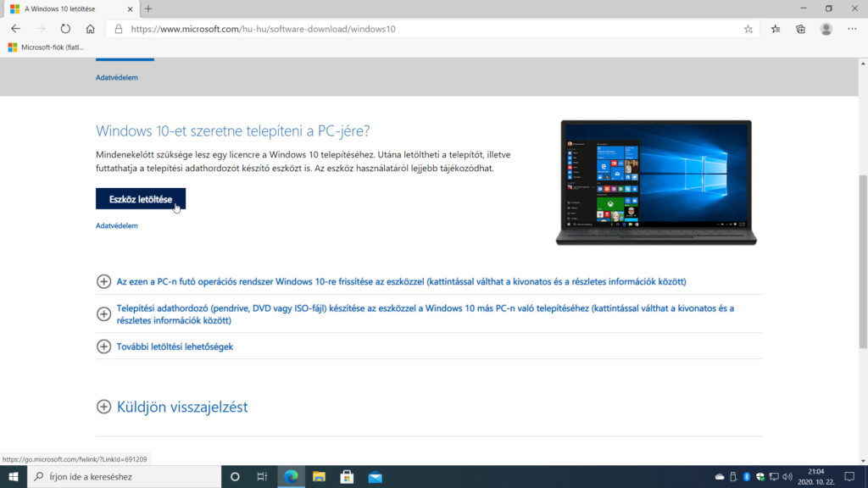This screenshot has height=488, width=868.
Task: Open the Windows Start menu
Action: click(x=14, y=476)
